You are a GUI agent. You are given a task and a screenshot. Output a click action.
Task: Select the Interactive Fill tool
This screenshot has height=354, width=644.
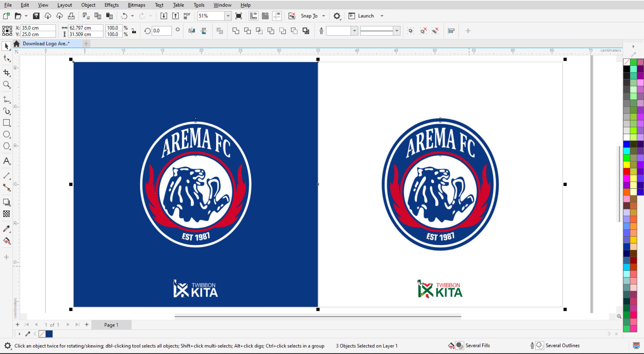tap(6, 241)
